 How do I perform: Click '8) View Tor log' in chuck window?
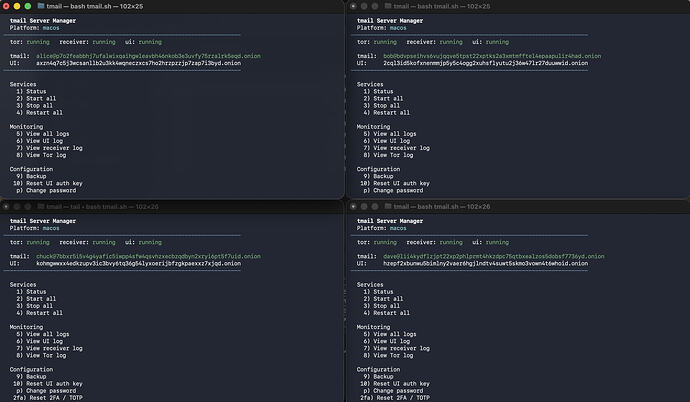(x=41, y=355)
